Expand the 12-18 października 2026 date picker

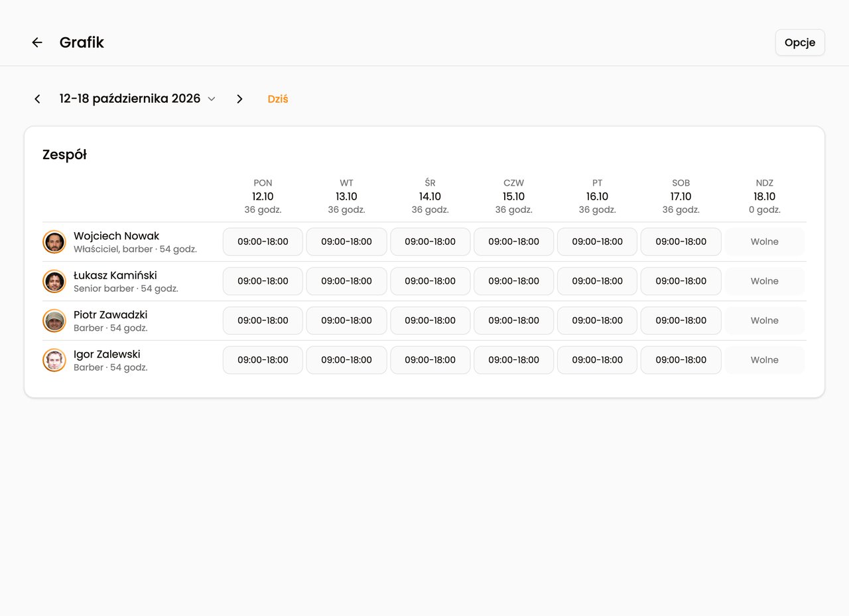[137, 99]
